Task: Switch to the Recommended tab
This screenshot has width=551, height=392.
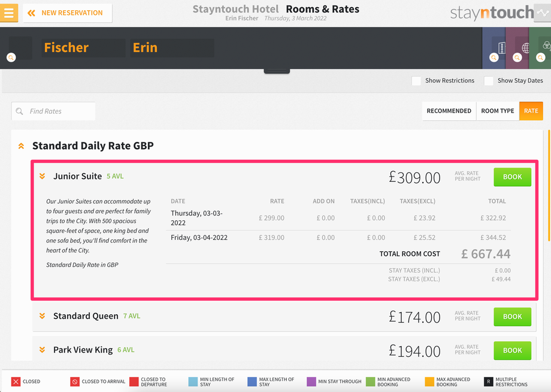Action: [x=449, y=111]
